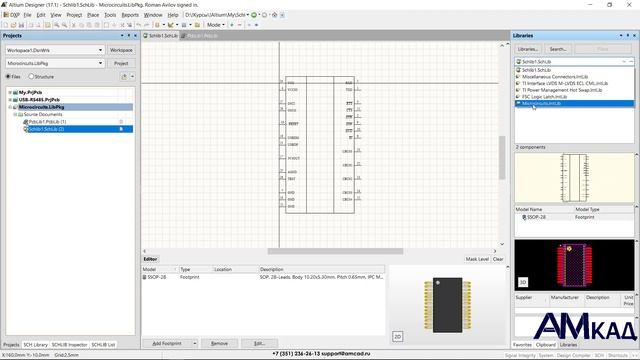Open the Schlib1.SchLib library combo box
The image size is (640, 360).
tap(574, 62)
